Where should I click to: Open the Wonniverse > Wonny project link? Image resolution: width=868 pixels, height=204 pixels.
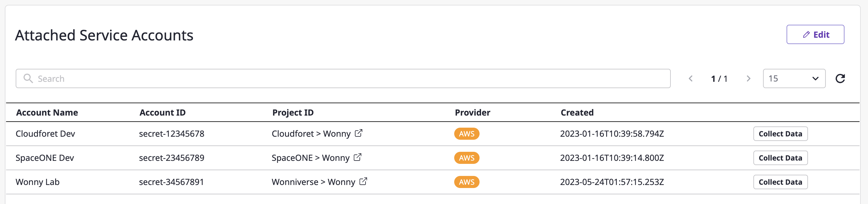click(x=313, y=182)
